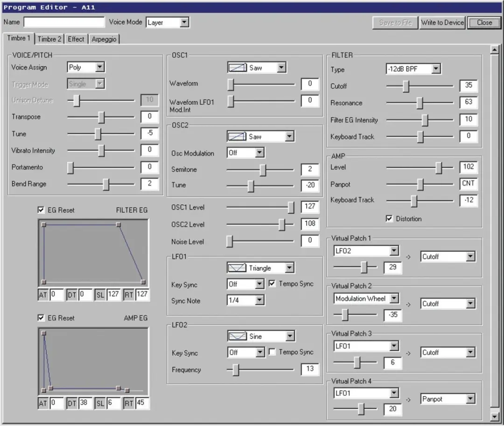Image resolution: width=504 pixels, height=426 pixels.
Task: Open the Effect tab
Action: coord(76,39)
